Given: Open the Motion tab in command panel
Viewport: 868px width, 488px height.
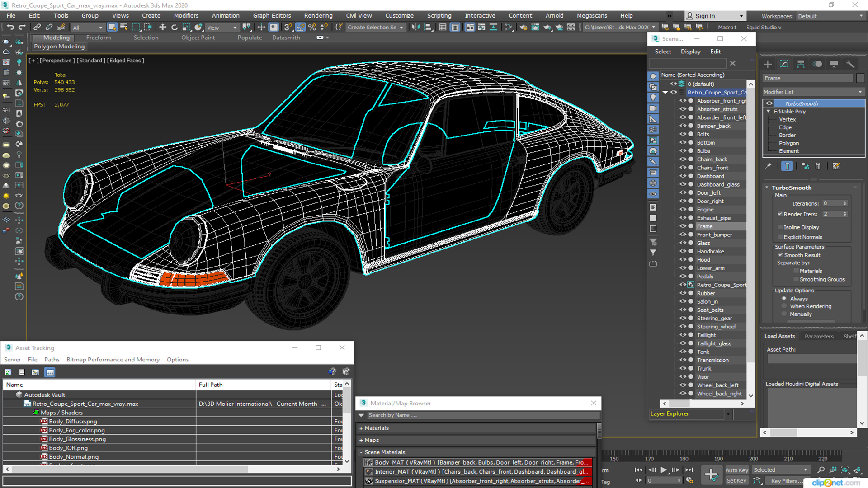Looking at the screenshot, I should 817,64.
